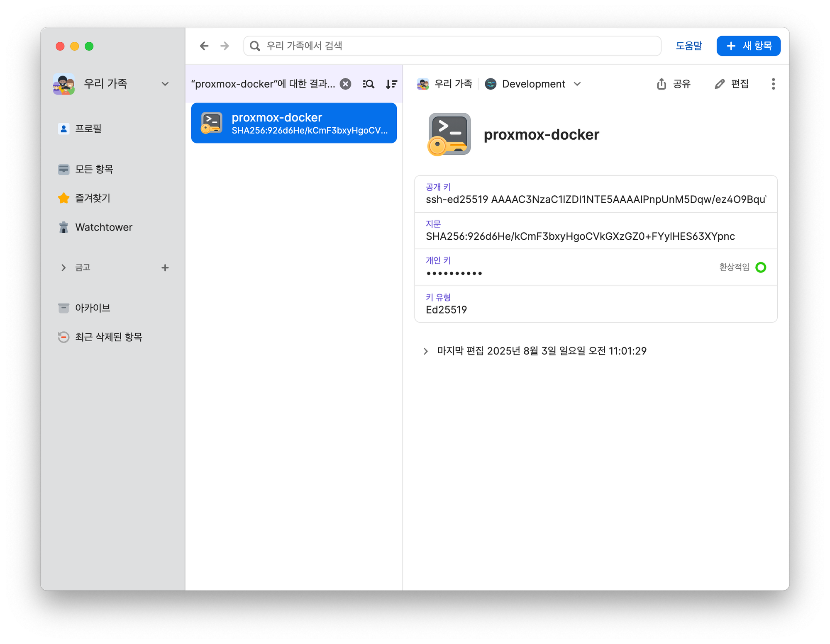
Task: Open the list filter search icon
Action: coord(369,84)
